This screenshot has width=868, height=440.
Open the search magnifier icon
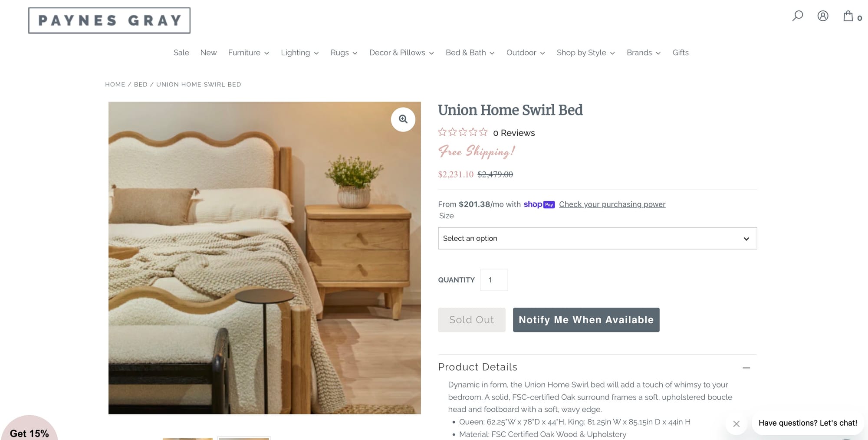797,16
